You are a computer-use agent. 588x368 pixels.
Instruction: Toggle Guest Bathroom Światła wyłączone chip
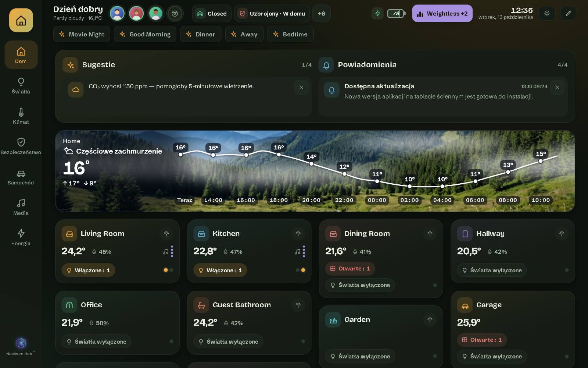click(x=228, y=342)
